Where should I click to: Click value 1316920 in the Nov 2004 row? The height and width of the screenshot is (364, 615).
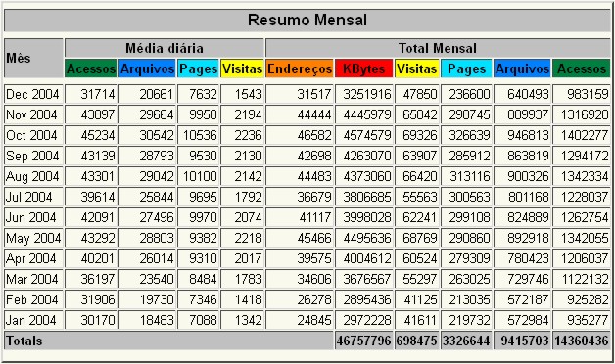click(585, 114)
